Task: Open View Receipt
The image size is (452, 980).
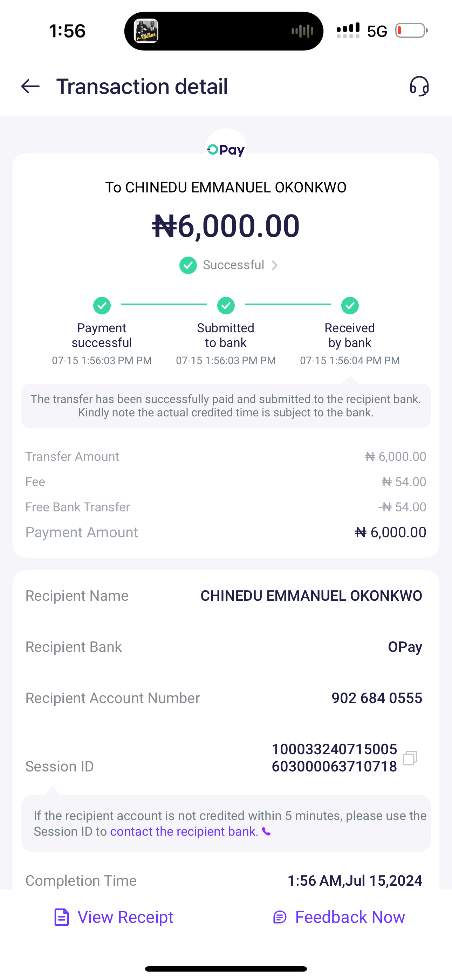Action: coord(125,917)
